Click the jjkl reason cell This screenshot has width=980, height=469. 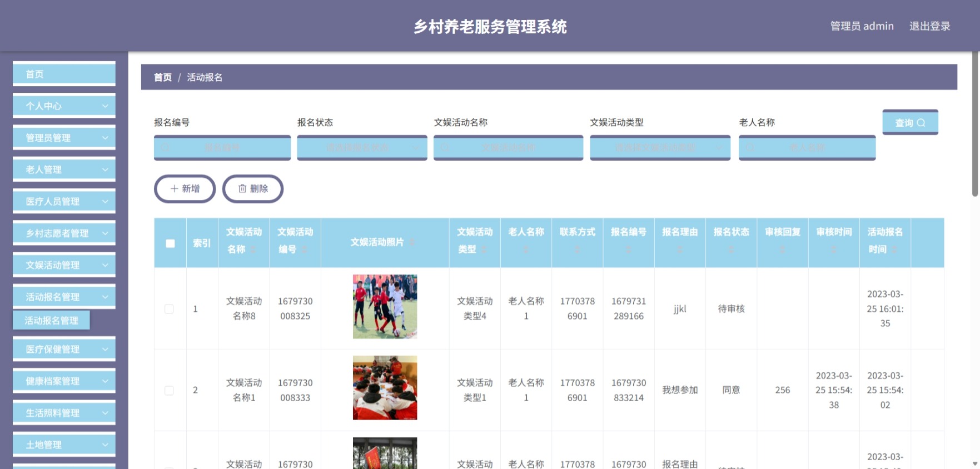[x=680, y=309]
